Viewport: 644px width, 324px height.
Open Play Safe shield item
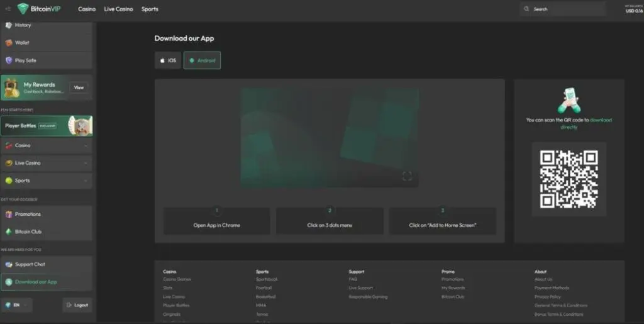click(25, 60)
